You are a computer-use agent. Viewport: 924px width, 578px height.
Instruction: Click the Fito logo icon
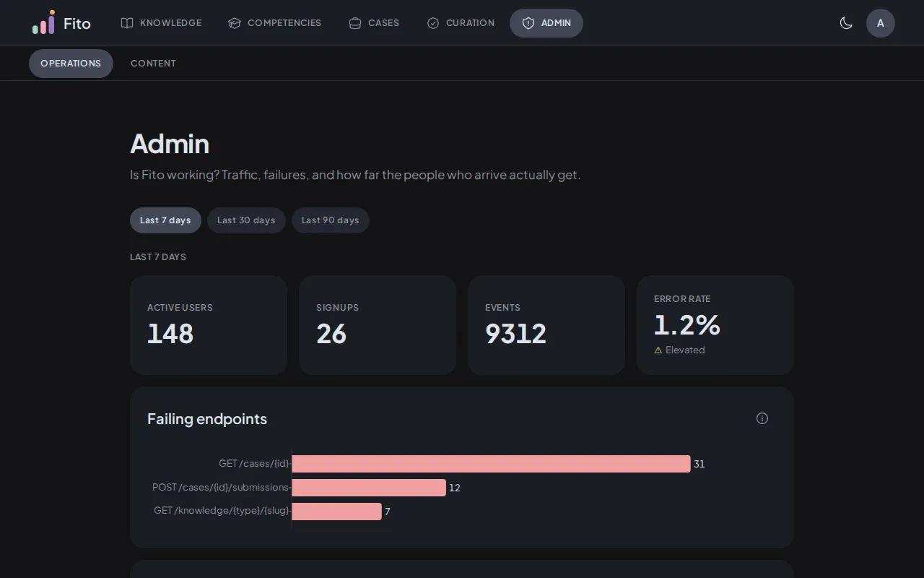(43, 22)
